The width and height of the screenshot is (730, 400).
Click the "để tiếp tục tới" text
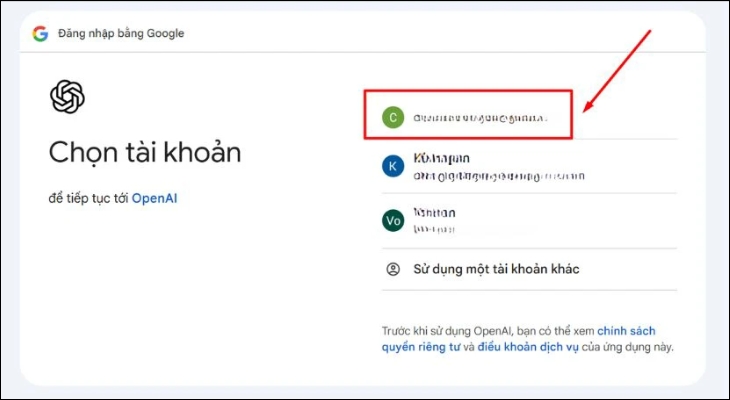(x=88, y=198)
